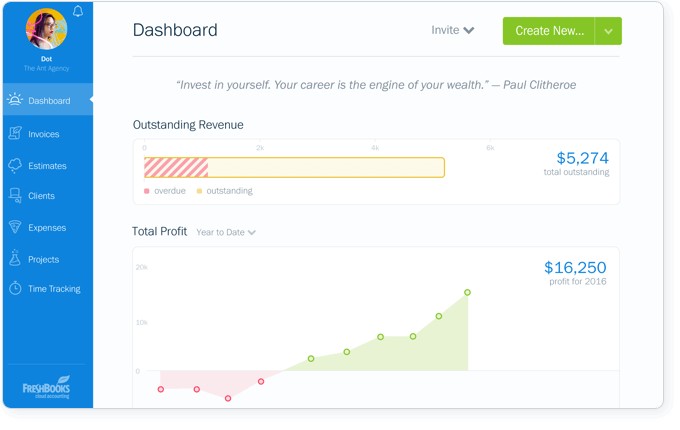Click the overdue striped bar segment
This screenshot has height=430, width=680.
pos(176,167)
